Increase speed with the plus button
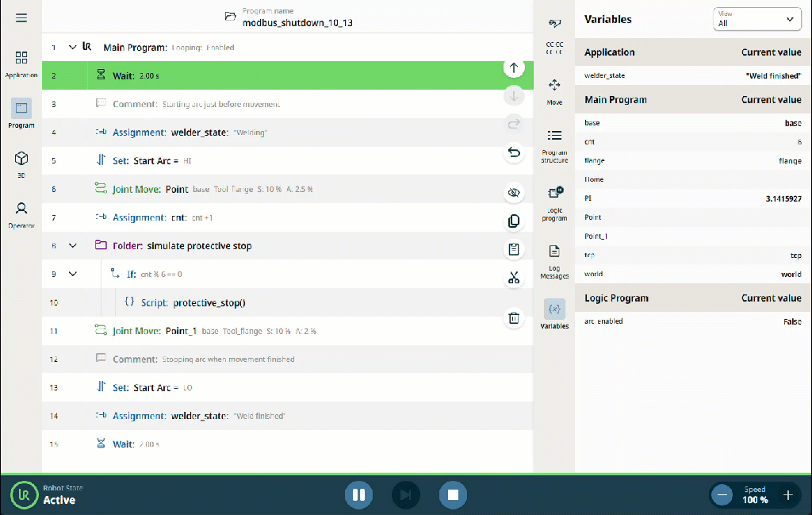The image size is (812, 515). coord(787,495)
